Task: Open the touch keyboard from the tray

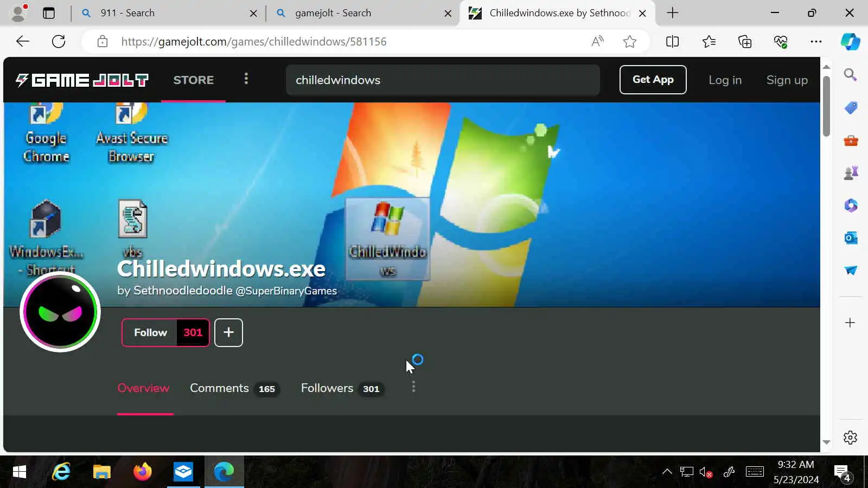Action: pyautogui.click(x=755, y=472)
